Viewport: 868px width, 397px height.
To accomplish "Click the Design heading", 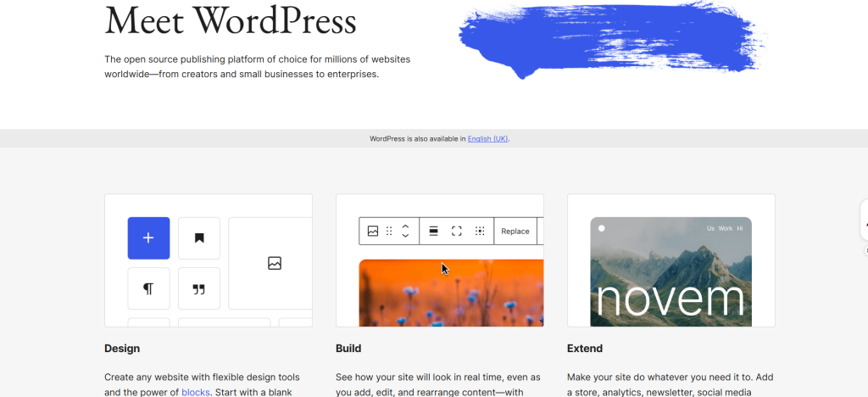I will [x=122, y=349].
